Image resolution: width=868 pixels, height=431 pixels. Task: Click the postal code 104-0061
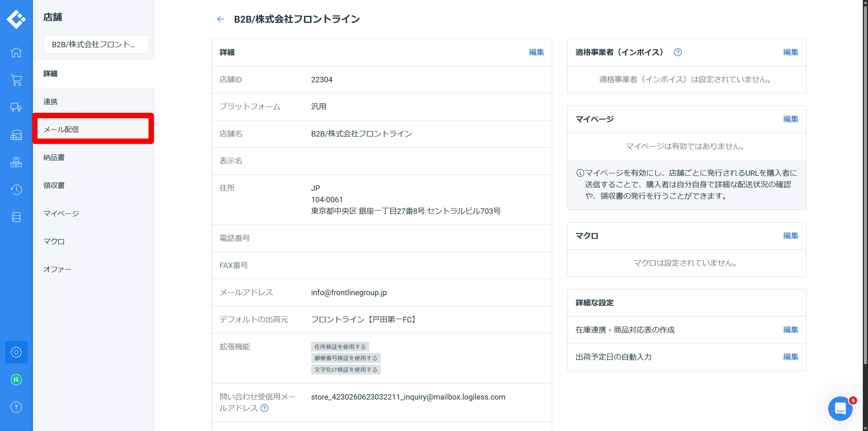(327, 200)
